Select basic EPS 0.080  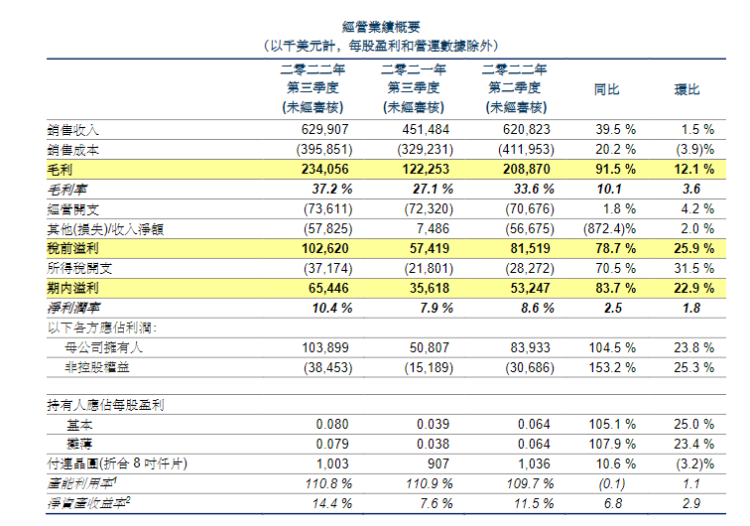click(332, 425)
